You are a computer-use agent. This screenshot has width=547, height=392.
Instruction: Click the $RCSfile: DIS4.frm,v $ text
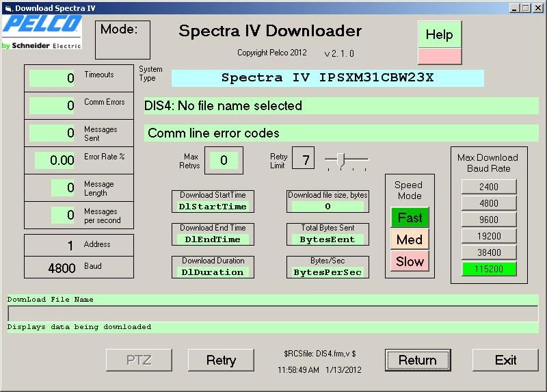tap(320, 354)
